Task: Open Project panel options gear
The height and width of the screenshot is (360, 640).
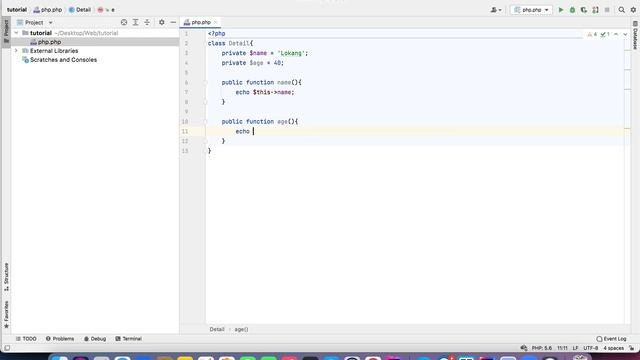Action: point(162,22)
